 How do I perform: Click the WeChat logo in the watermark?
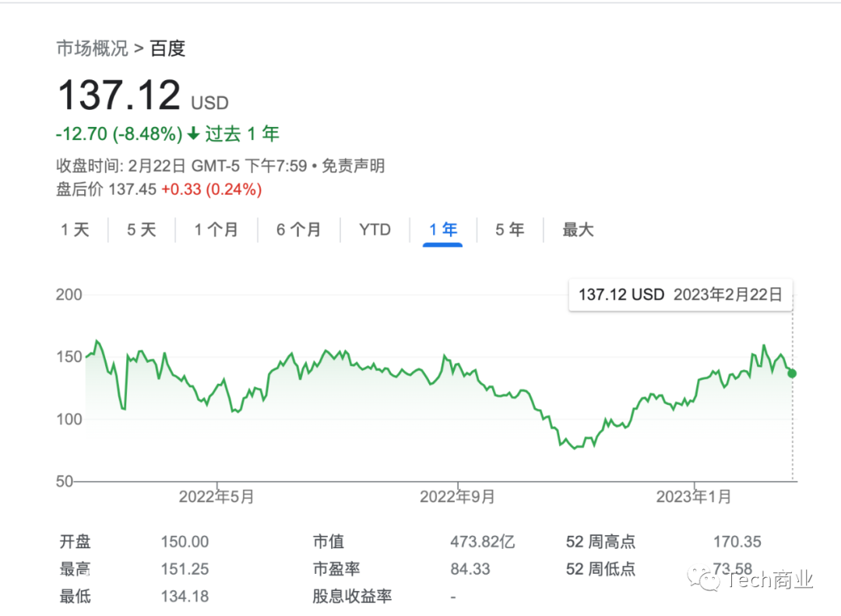[704, 579]
